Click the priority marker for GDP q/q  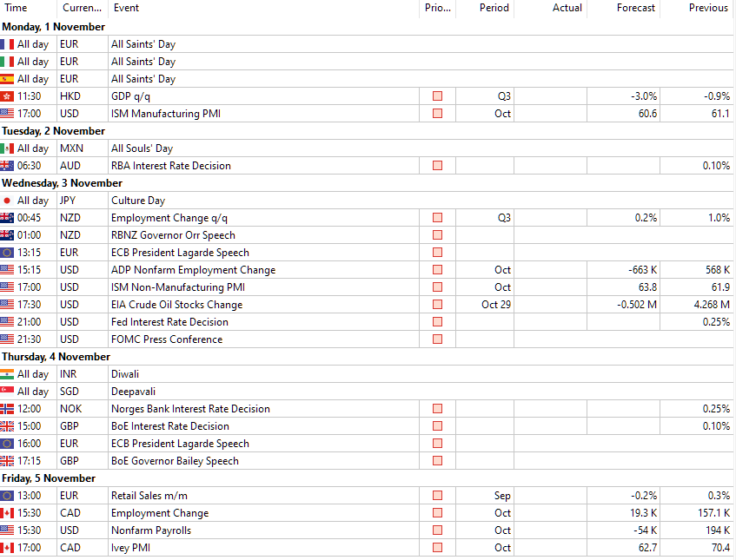point(437,96)
